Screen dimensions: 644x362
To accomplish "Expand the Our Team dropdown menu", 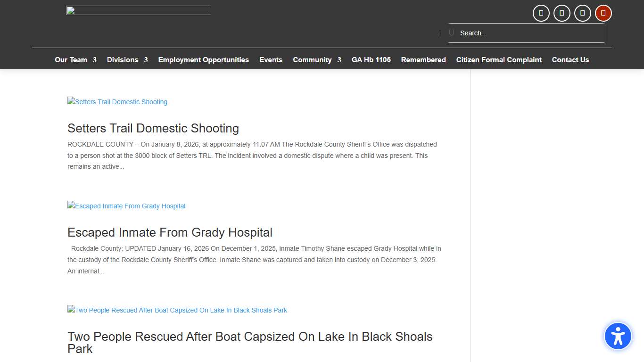I will [71, 60].
